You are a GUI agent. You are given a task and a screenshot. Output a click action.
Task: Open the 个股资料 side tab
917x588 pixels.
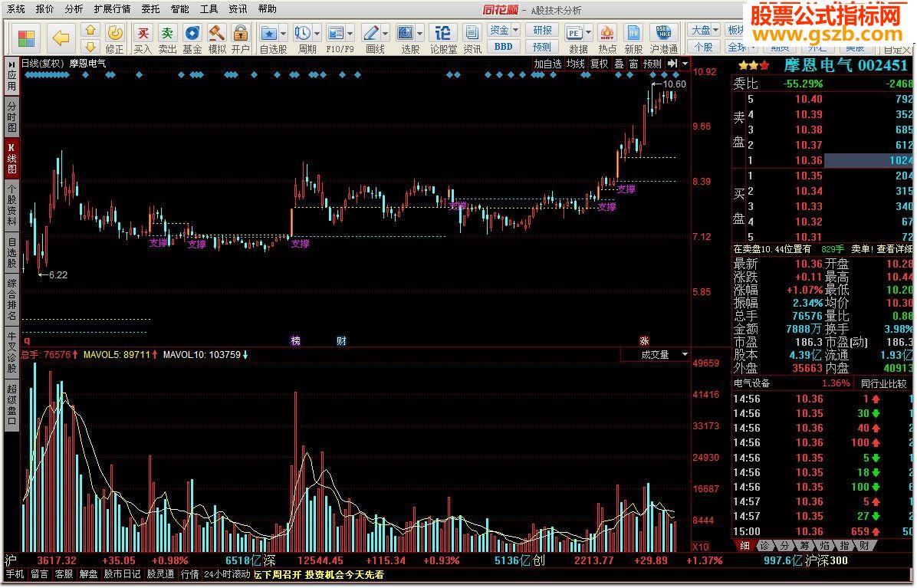[x=12, y=205]
